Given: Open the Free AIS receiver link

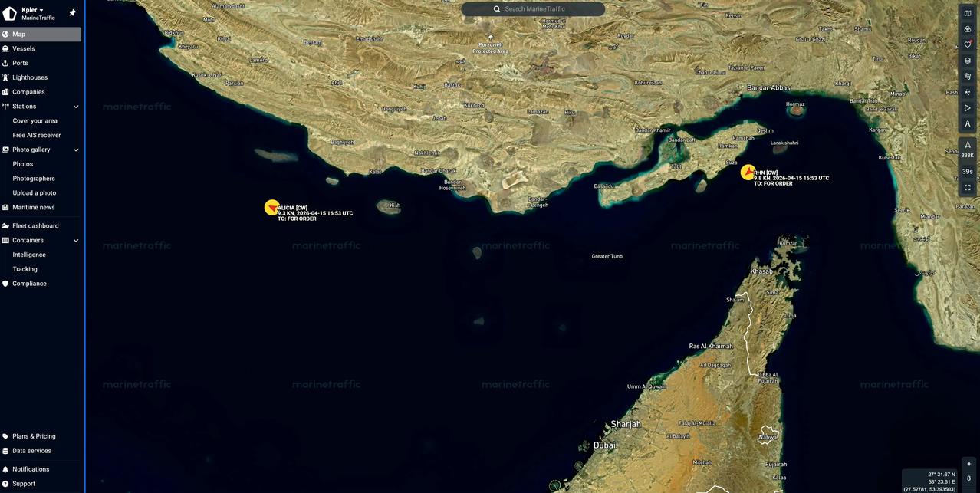Looking at the screenshot, I should [37, 136].
